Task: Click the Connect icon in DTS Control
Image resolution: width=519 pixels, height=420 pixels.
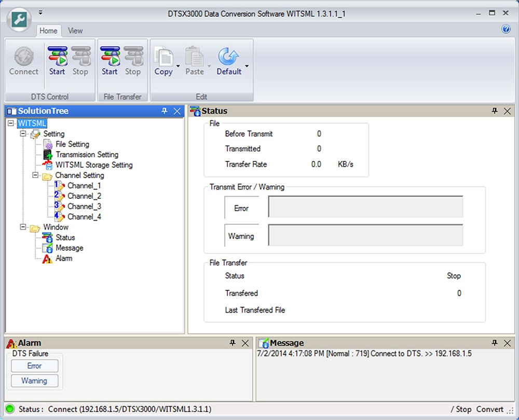Action: (23, 57)
